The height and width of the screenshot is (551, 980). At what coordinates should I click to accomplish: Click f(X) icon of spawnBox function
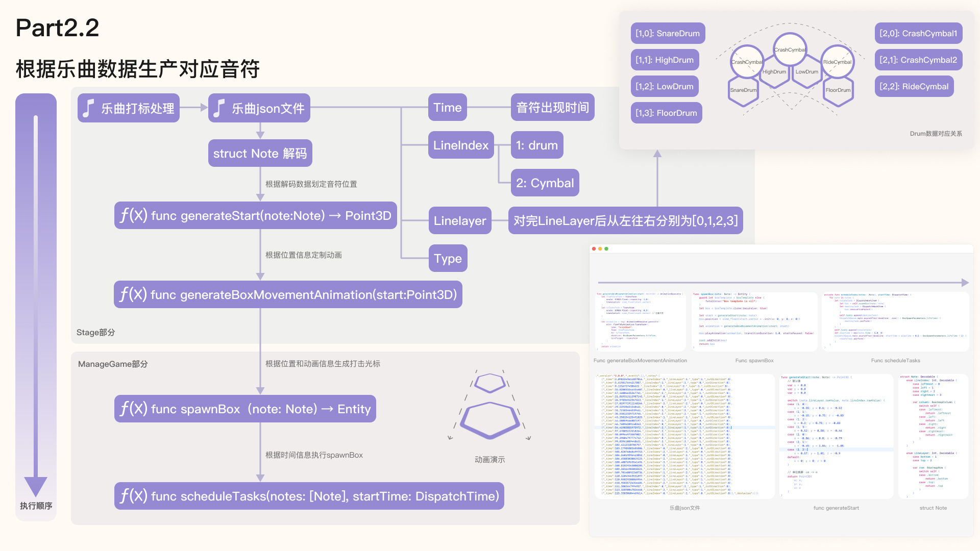(x=133, y=409)
